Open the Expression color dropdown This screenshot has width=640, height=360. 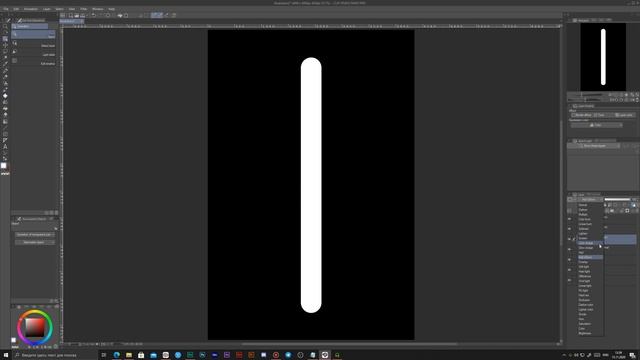point(596,125)
